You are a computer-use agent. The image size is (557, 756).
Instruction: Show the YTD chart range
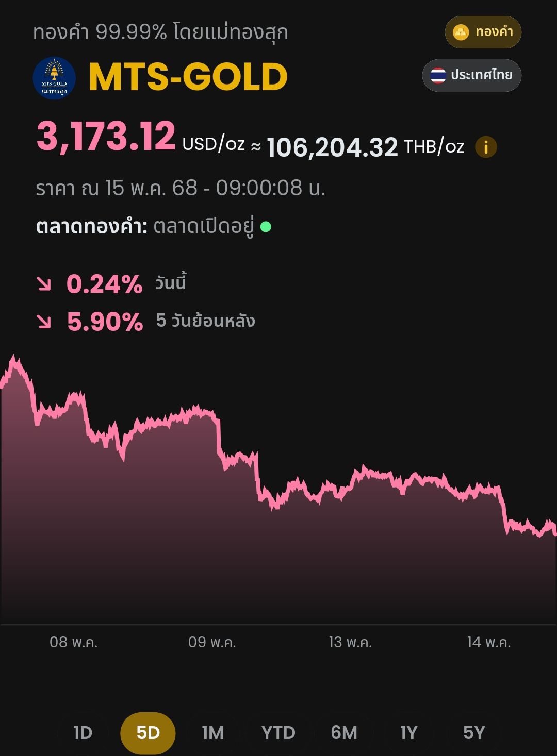(278, 732)
